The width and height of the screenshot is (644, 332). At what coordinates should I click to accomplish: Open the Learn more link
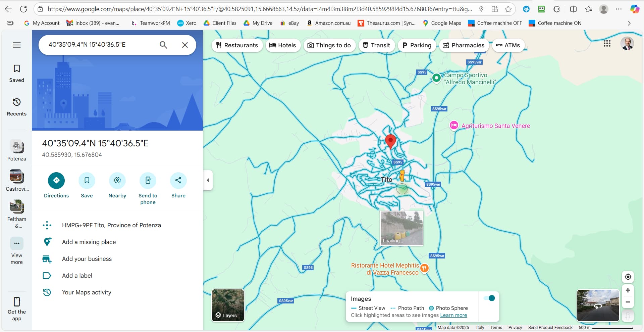click(453, 315)
